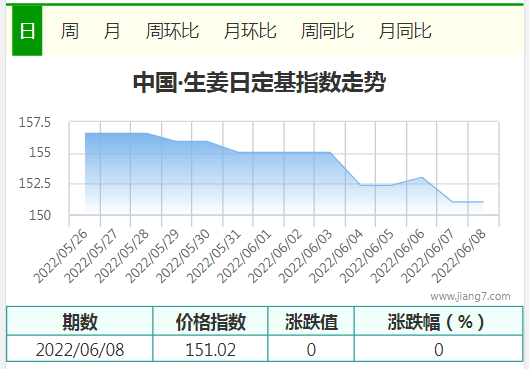Screen dimensions: 529x369
Task: Click x-axis date 2022/05/30
Action: (183, 256)
